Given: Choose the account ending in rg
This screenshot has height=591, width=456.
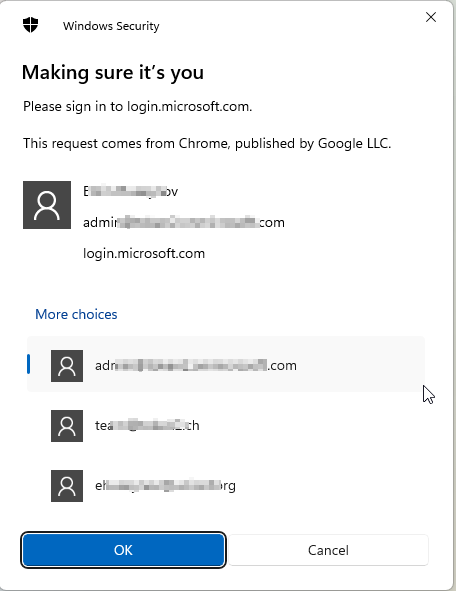Looking at the screenshot, I should [226, 485].
